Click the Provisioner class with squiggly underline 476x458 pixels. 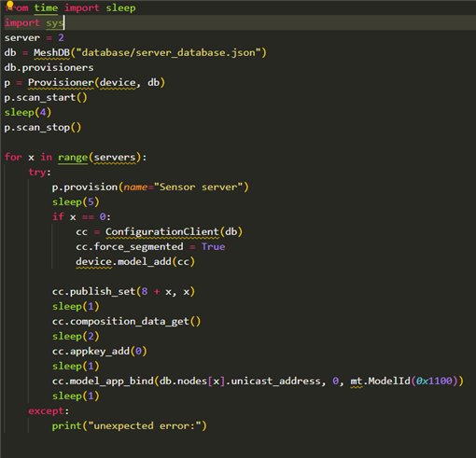tap(61, 82)
